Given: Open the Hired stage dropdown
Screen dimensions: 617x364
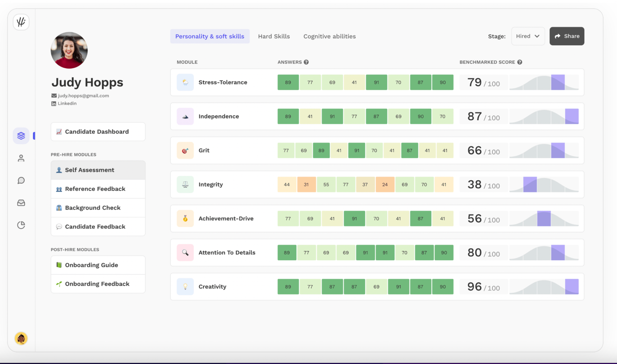Looking at the screenshot, I should [x=528, y=36].
